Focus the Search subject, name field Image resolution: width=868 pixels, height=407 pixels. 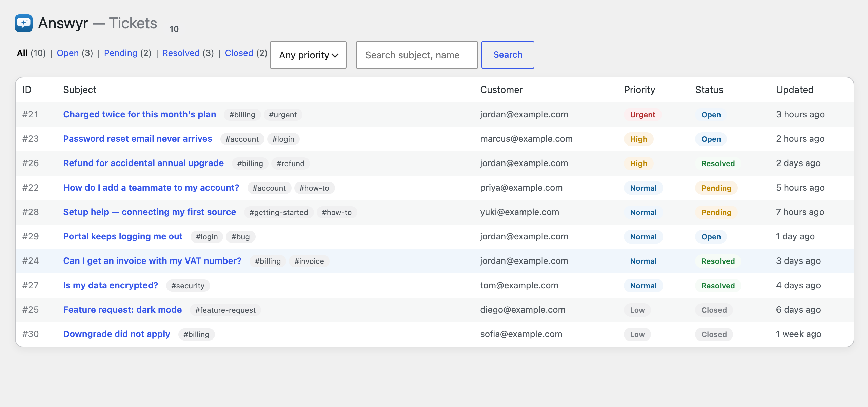tap(417, 55)
